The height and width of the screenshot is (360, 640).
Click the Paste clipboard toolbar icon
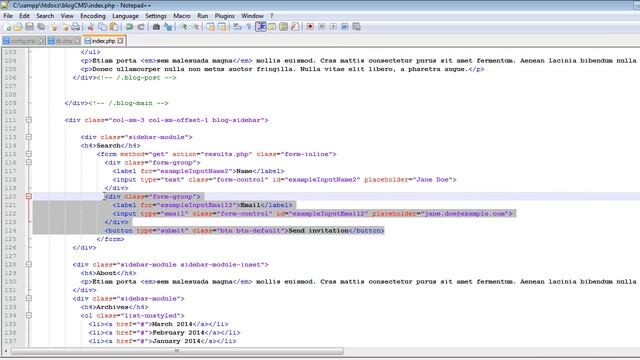pyautogui.click(x=114, y=27)
